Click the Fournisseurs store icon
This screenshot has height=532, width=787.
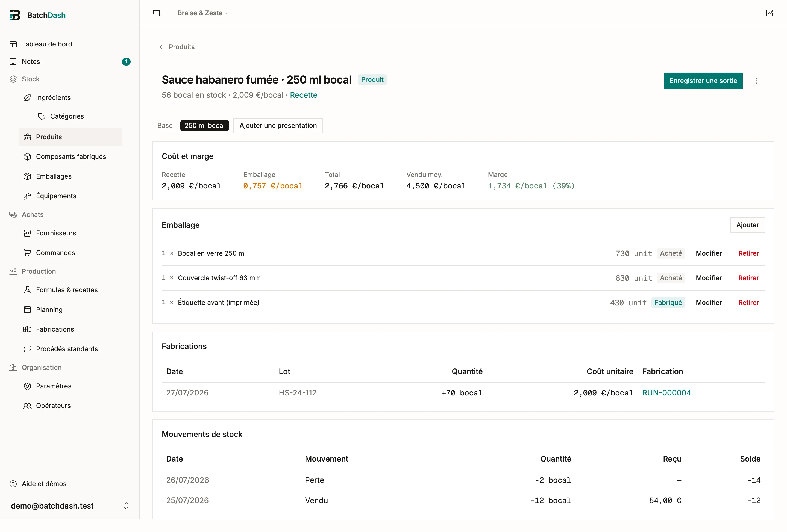click(27, 233)
